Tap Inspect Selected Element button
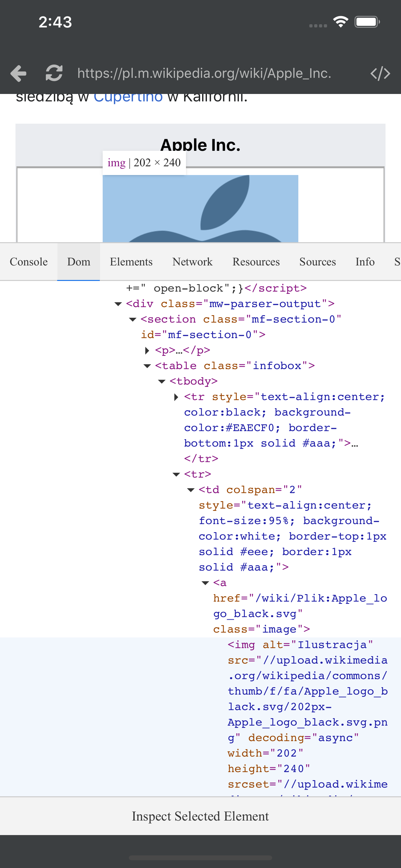Image resolution: width=401 pixels, height=868 pixels. (200, 816)
